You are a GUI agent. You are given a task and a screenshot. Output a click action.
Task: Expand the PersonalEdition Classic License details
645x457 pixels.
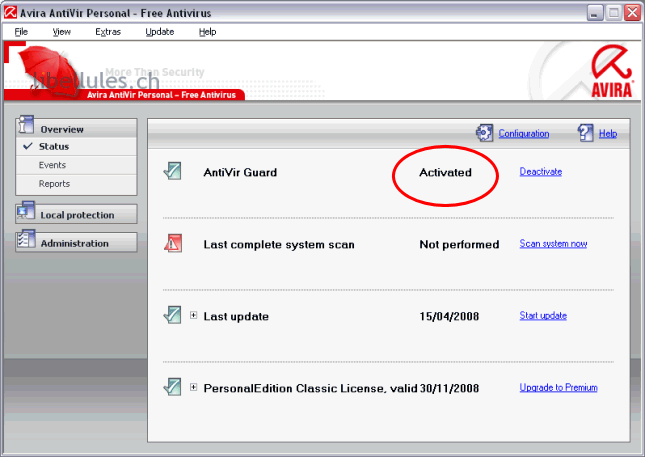point(193,387)
